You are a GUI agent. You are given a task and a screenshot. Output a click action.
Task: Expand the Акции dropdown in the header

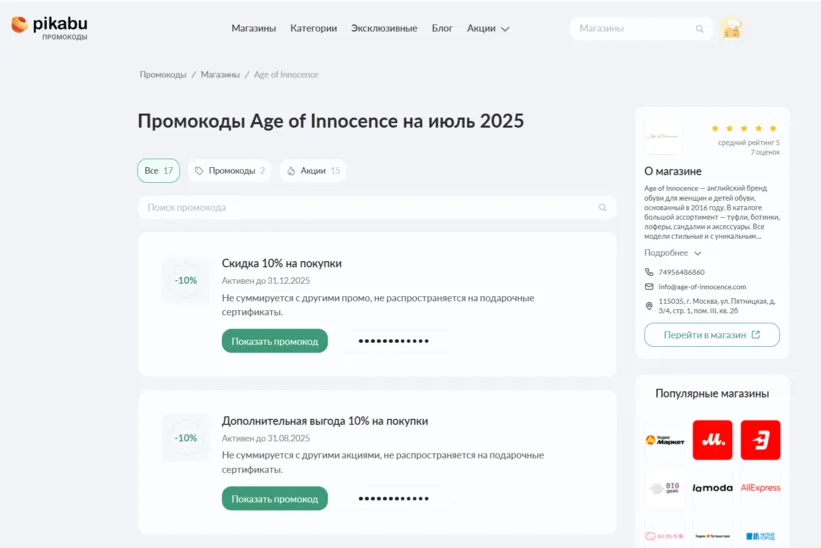[488, 29]
